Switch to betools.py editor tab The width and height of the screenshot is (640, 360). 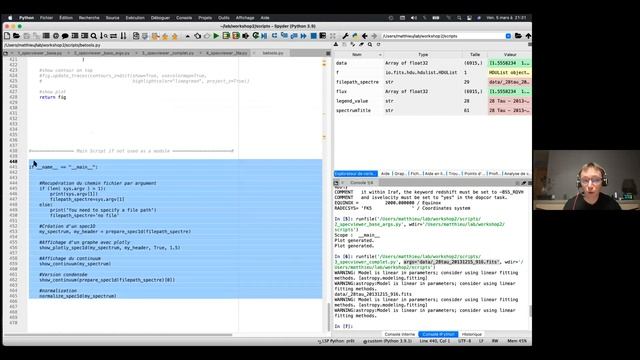pos(273,53)
